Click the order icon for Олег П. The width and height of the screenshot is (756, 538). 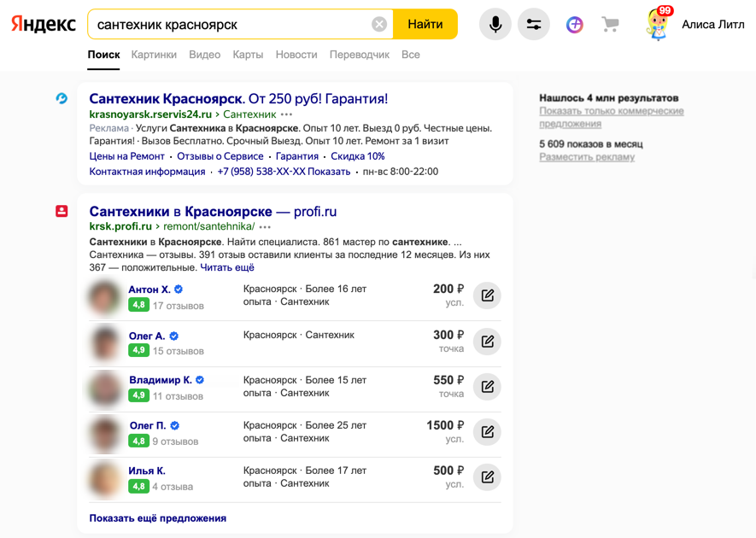pyautogui.click(x=487, y=432)
